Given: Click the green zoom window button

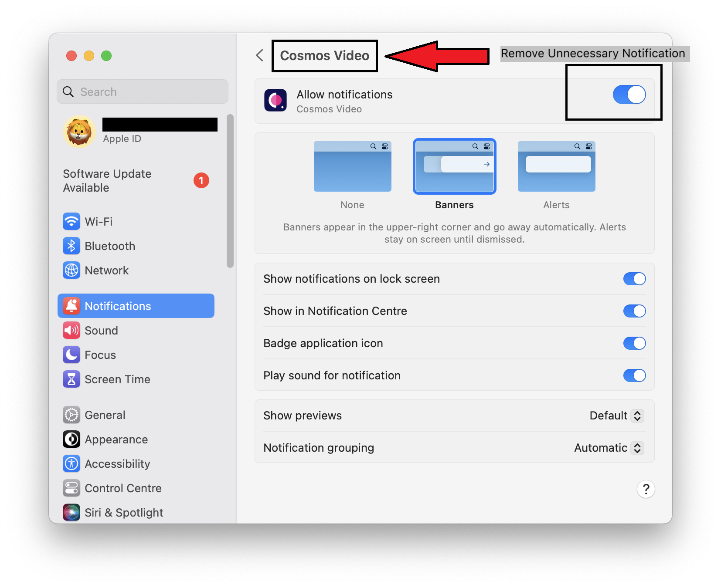Looking at the screenshot, I should click(106, 56).
